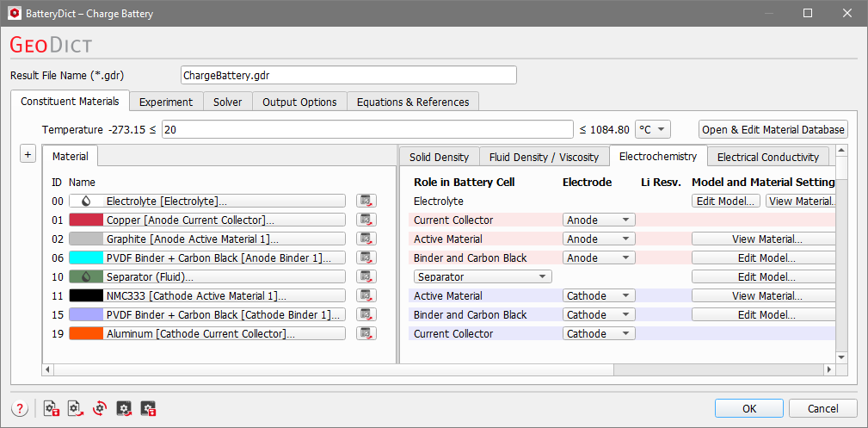This screenshot has width=868, height=428.
Task: Reset settings to defaults icon
Action: [100, 409]
